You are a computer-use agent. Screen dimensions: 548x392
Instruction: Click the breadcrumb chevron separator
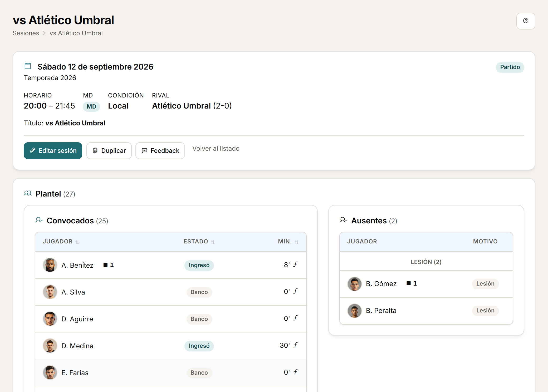pyautogui.click(x=45, y=33)
